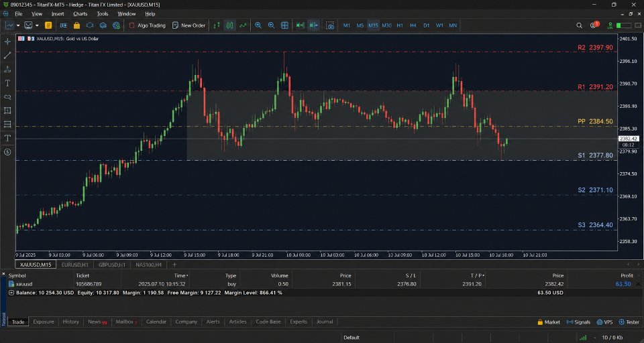Switch to the NAS100,H4 chart tab

(x=148, y=265)
